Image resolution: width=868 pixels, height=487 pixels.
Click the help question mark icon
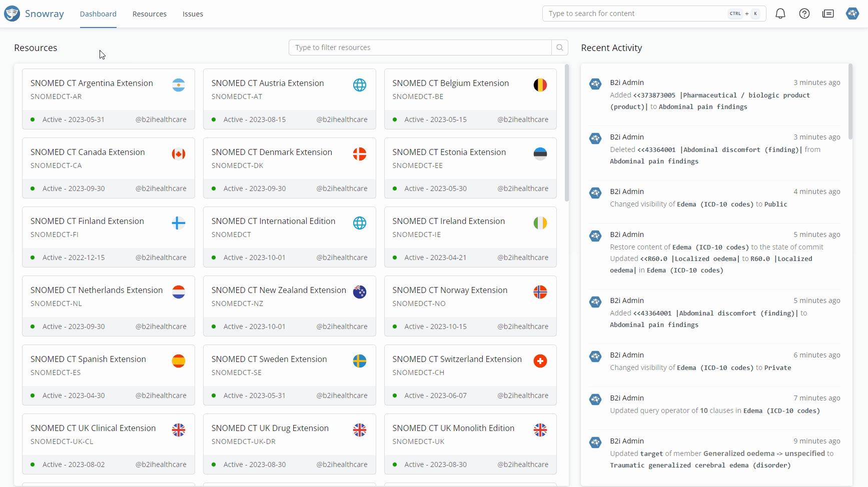pyautogui.click(x=804, y=13)
